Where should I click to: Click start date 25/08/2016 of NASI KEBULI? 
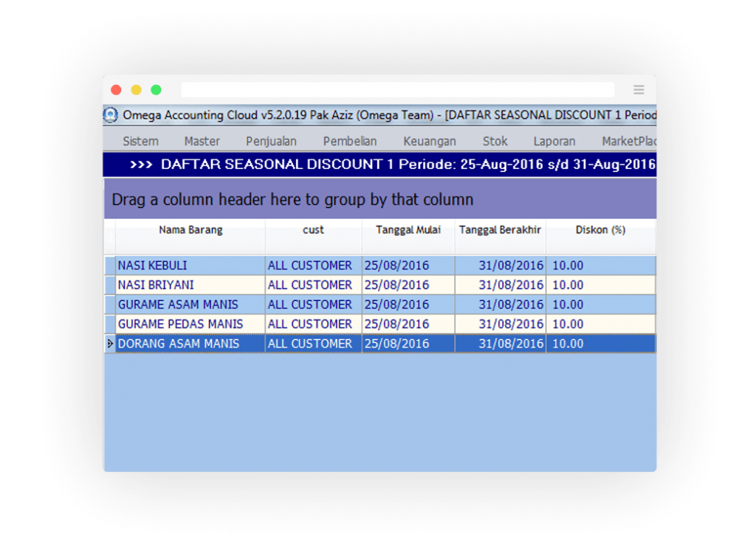tap(408, 266)
